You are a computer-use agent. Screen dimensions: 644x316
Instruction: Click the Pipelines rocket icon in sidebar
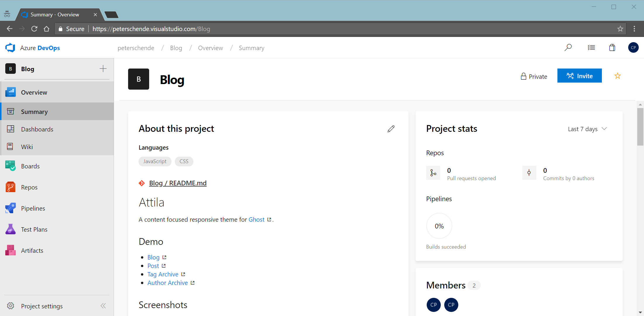pos(11,208)
